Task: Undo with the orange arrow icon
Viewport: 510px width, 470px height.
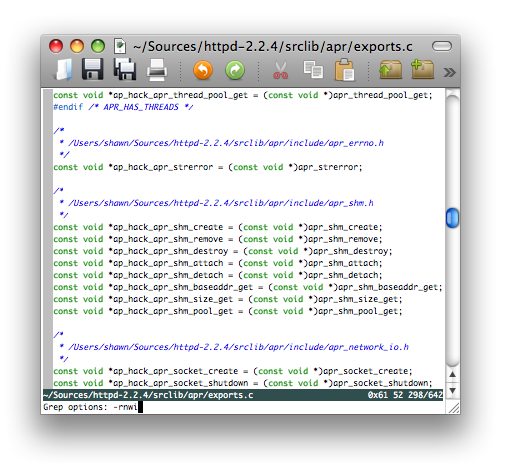Action: (203, 70)
